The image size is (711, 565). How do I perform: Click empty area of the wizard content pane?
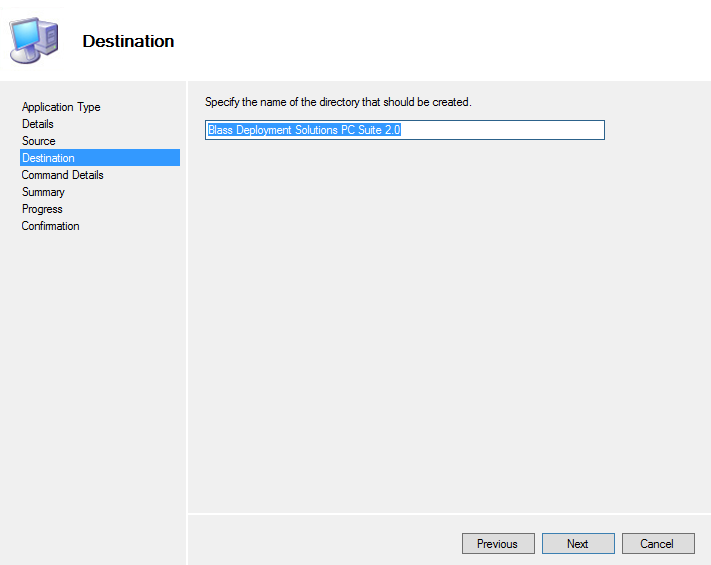tap(449, 326)
